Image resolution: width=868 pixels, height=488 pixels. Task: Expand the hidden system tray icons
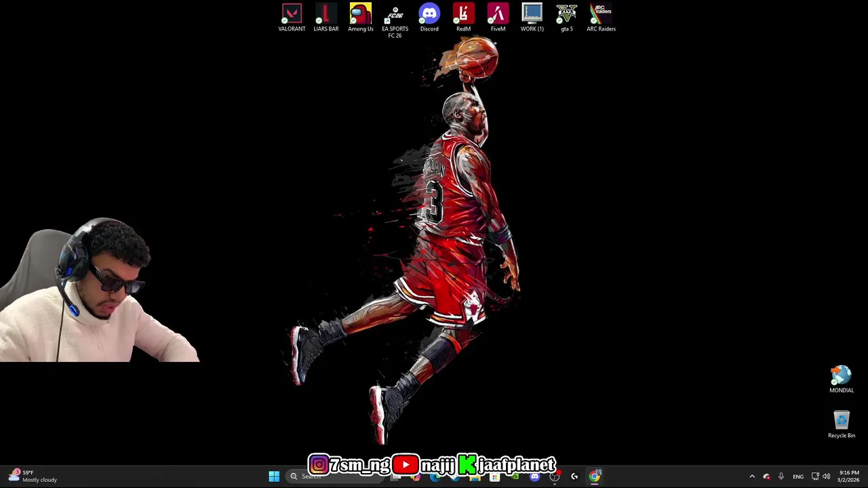751,476
